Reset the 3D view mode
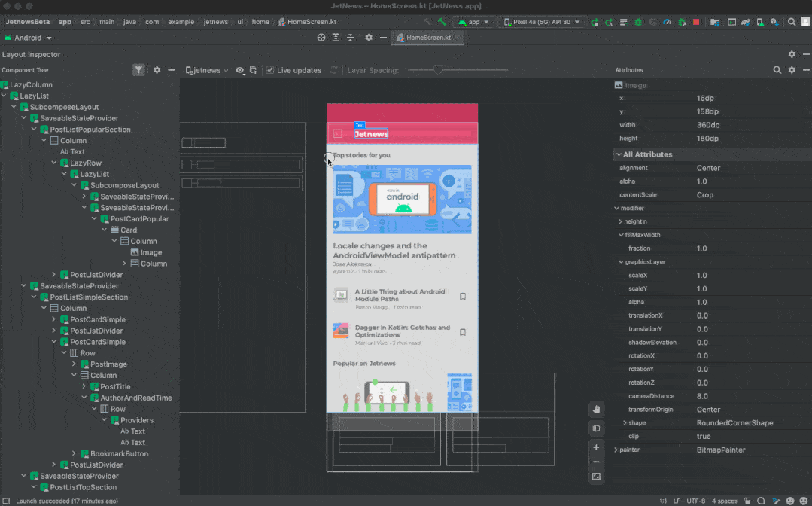The width and height of the screenshot is (812, 506). click(596, 428)
